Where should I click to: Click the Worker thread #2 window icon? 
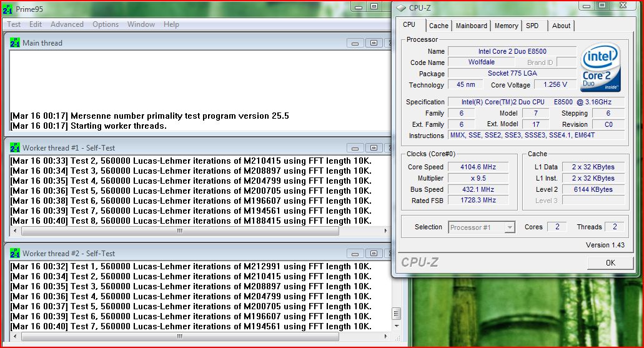click(x=15, y=253)
